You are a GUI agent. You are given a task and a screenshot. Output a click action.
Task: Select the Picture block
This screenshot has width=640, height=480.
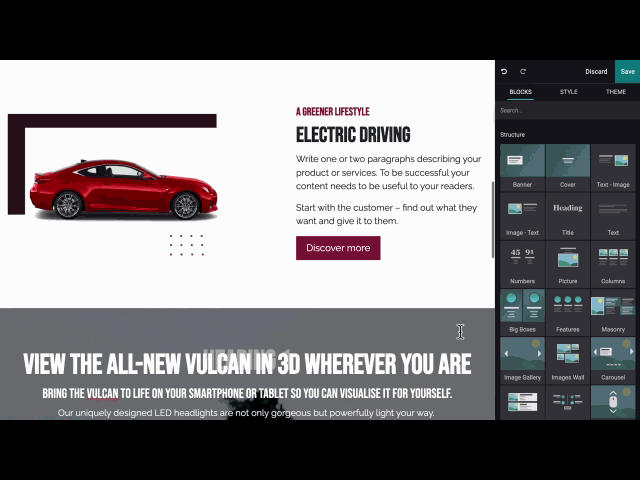click(x=567, y=262)
